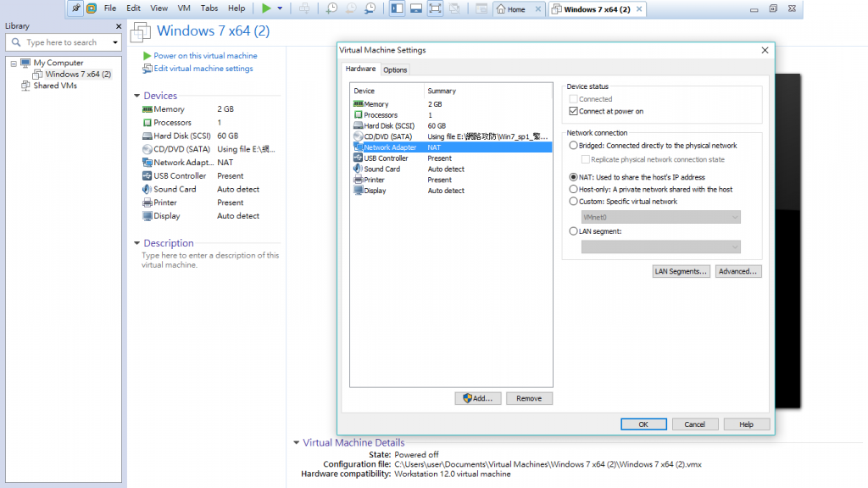Select Host-only network radio
Screen dimensions: 868x488
(574, 189)
